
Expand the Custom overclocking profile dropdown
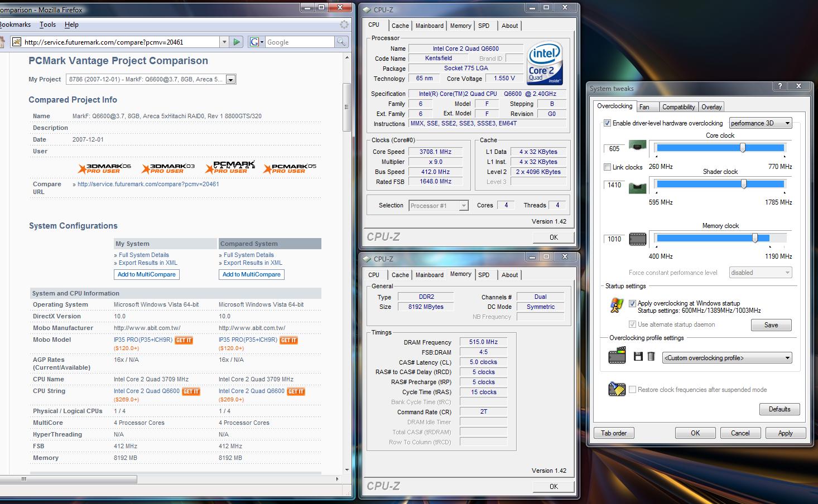click(727, 358)
